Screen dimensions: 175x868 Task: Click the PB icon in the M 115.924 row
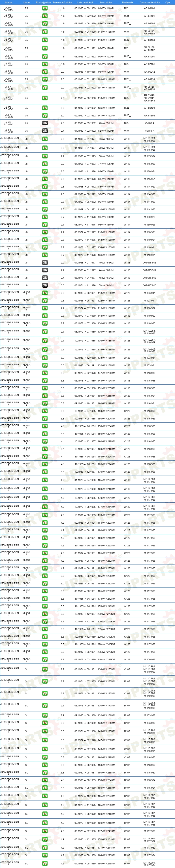pyautogui.click(x=45, y=156)
